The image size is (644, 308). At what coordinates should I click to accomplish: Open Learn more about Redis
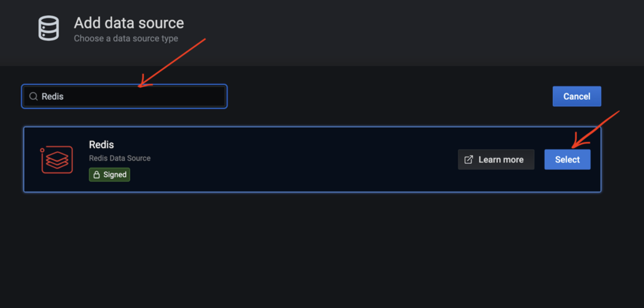[496, 160]
